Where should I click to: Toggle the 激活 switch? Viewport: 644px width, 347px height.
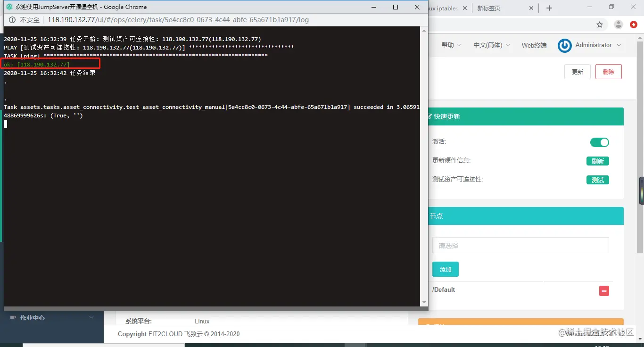tap(600, 142)
